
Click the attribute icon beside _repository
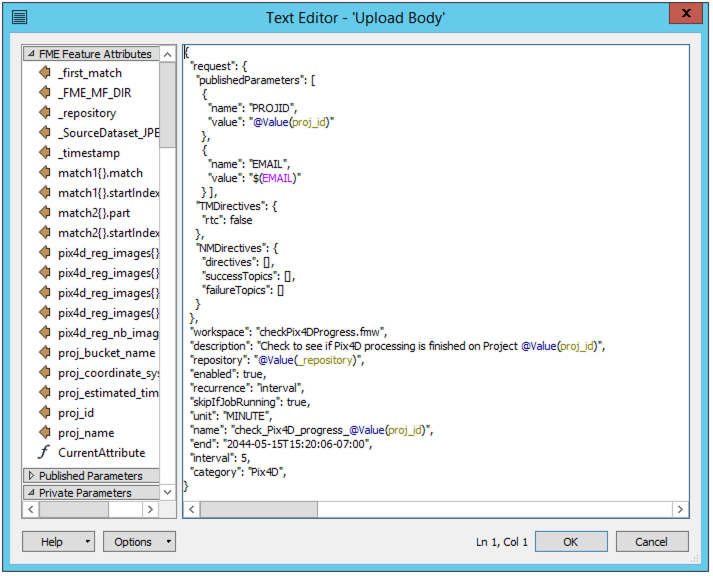click(44, 113)
